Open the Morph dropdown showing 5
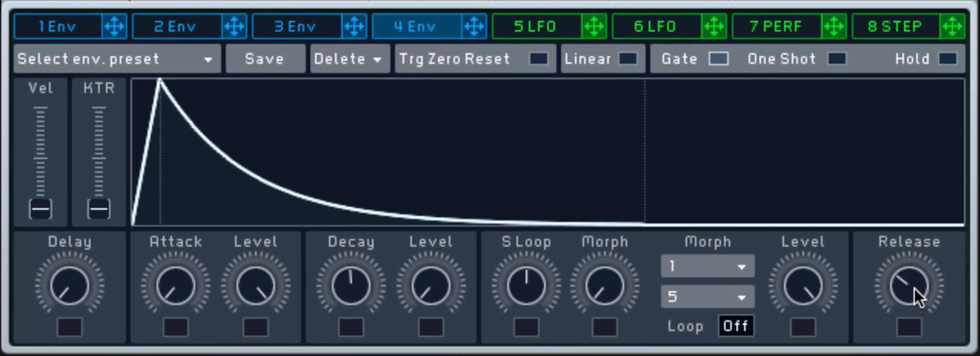The image size is (980, 356). (708, 296)
